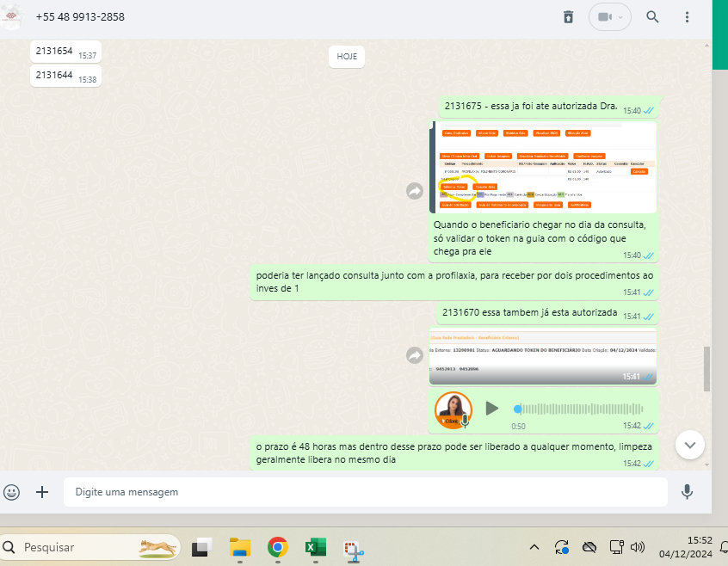Open the volume speaker tray icon
Image resolution: width=728 pixels, height=566 pixels.
[x=638, y=547]
